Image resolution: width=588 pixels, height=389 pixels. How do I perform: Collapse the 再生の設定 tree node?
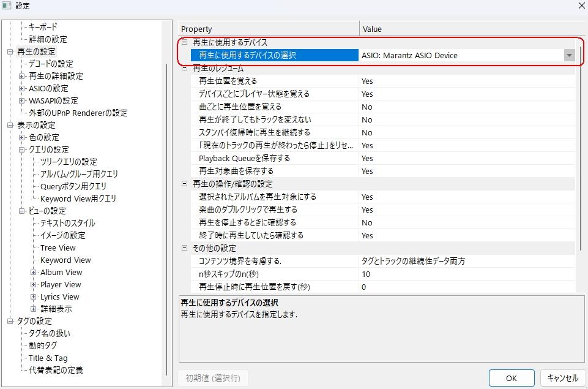(10, 51)
